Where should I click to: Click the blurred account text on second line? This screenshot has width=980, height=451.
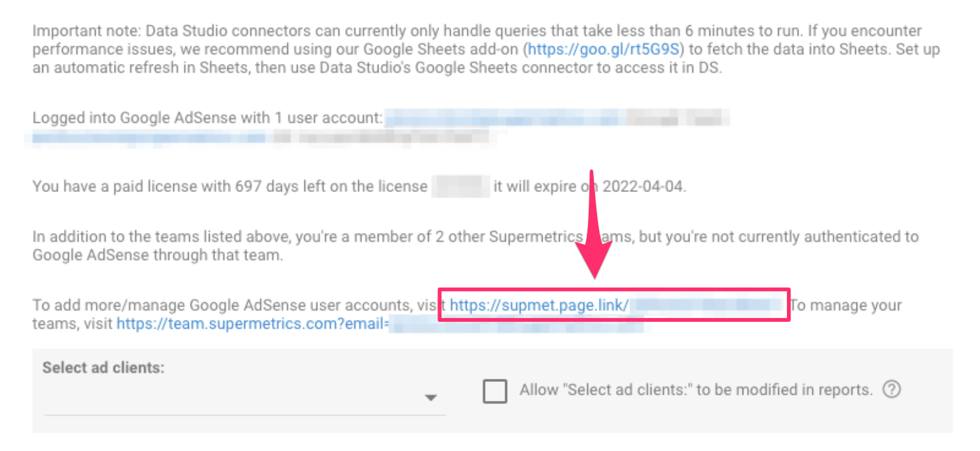coord(261,137)
